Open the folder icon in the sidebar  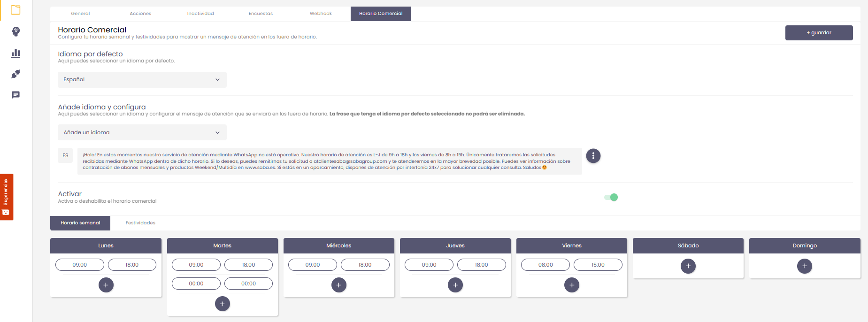(15, 10)
